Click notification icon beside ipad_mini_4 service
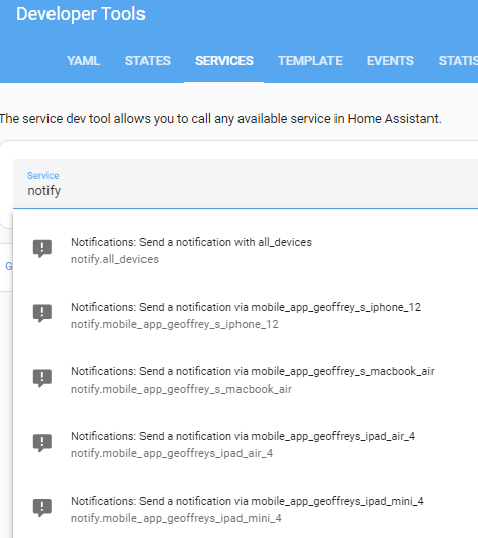 [42, 508]
